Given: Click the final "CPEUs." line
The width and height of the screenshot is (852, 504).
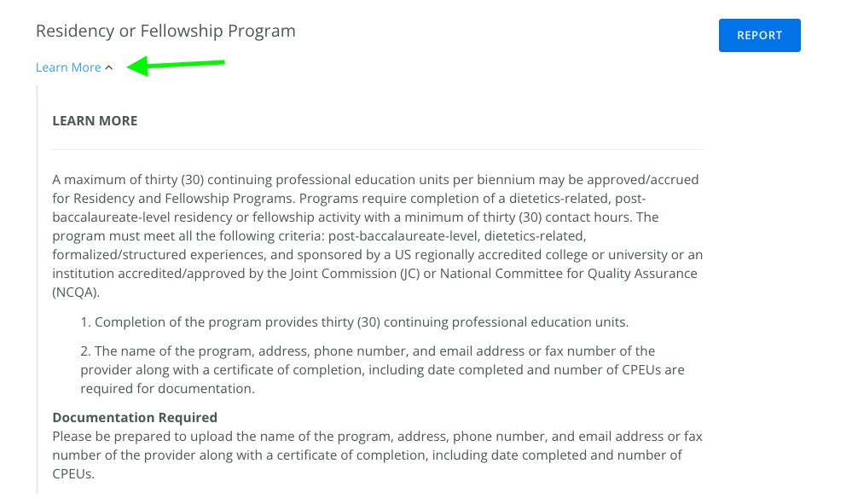Looking at the screenshot, I should click(72, 474).
